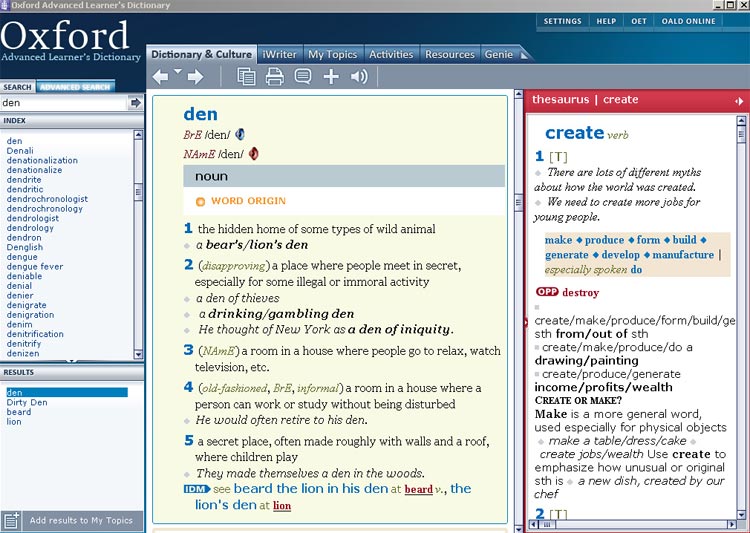Click the My Topics list icon at bottom left
This screenshot has height=533, width=750.
click(x=10, y=521)
